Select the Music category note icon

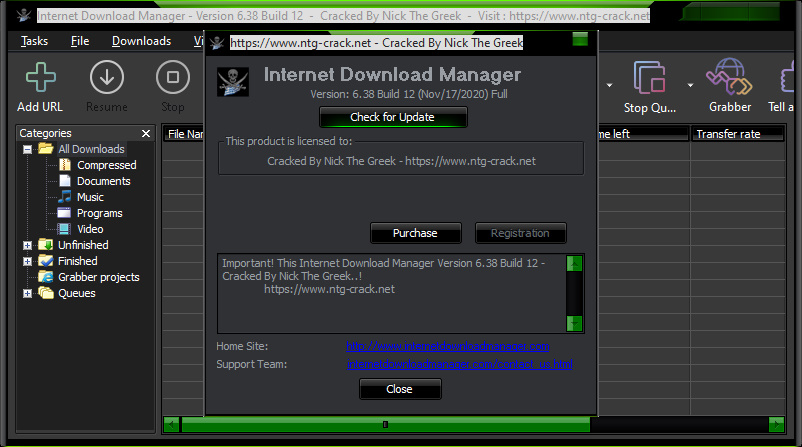click(65, 196)
